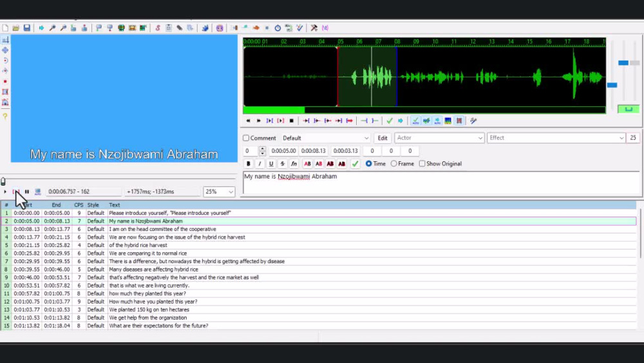Click the start time field 0:00:05.00
The width and height of the screenshot is (644, 363).
(283, 151)
